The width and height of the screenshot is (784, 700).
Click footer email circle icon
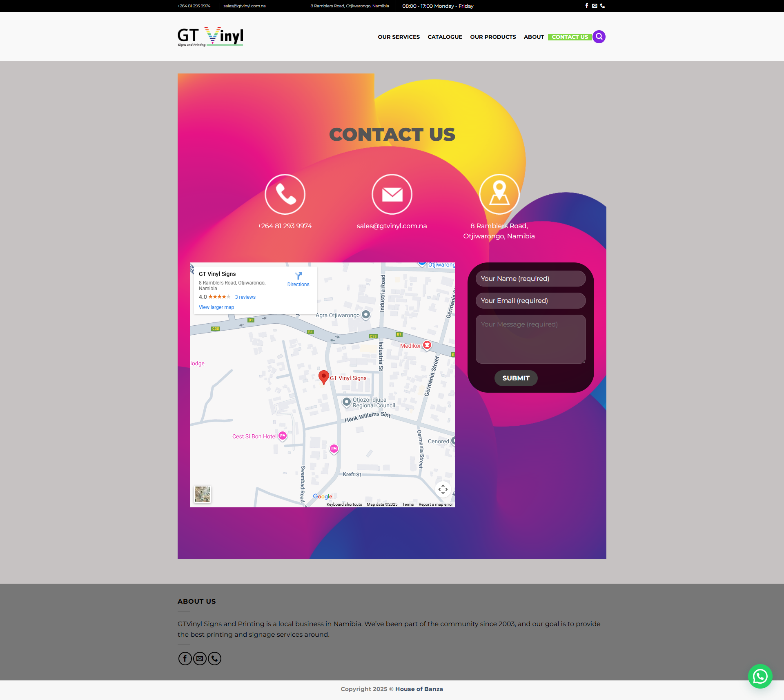(x=200, y=658)
